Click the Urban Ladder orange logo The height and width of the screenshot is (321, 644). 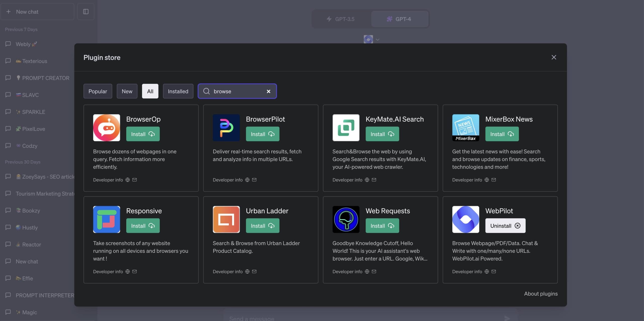[x=226, y=219]
